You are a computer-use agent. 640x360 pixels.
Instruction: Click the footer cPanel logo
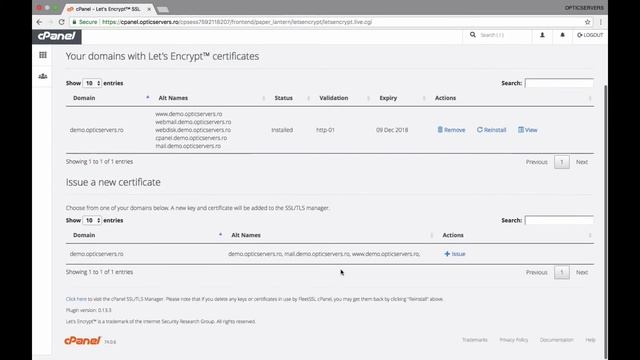point(82,340)
